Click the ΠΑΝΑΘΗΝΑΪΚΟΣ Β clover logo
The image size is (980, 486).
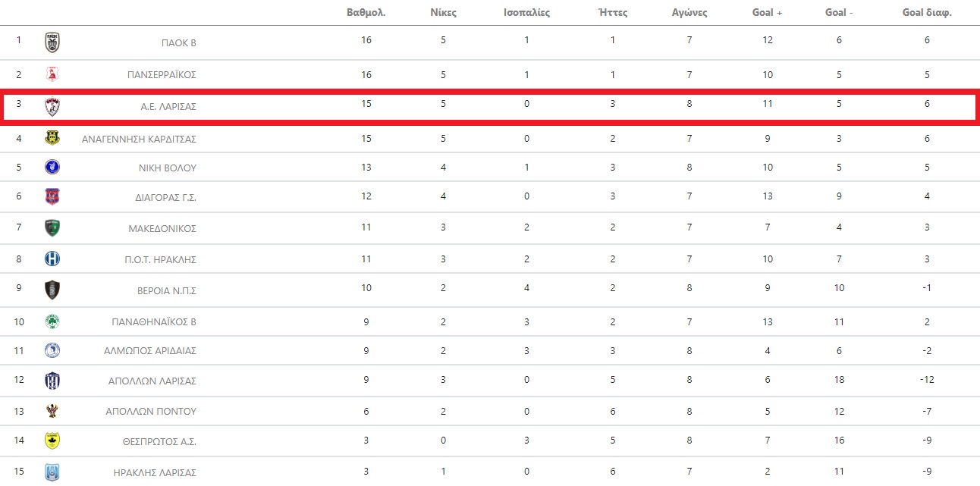(52, 321)
